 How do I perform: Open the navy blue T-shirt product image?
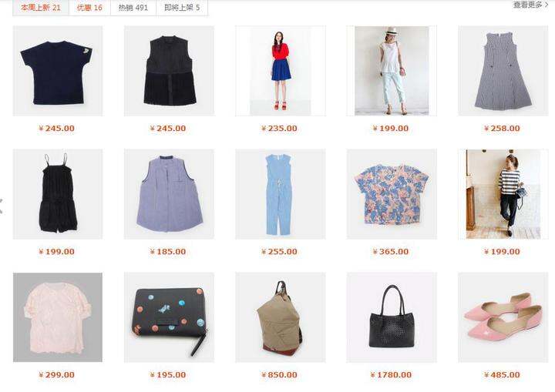(x=58, y=71)
